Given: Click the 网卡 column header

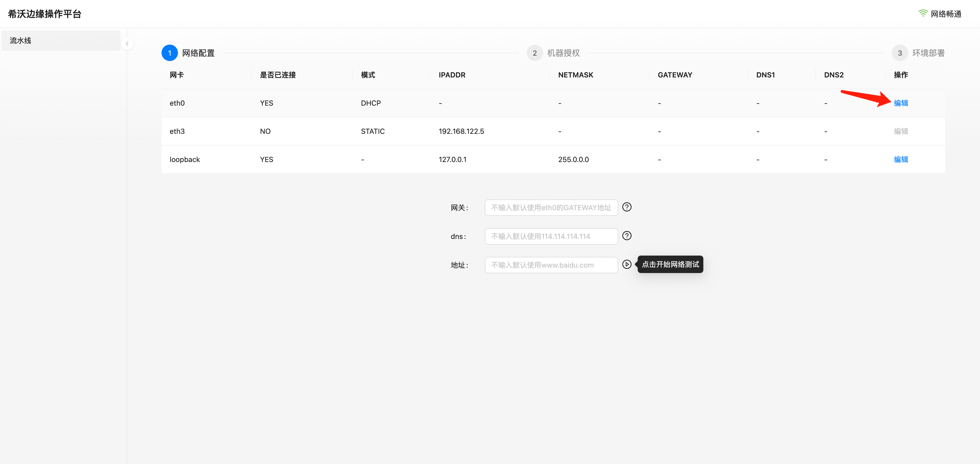Looking at the screenshot, I should pyautogui.click(x=176, y=75).
